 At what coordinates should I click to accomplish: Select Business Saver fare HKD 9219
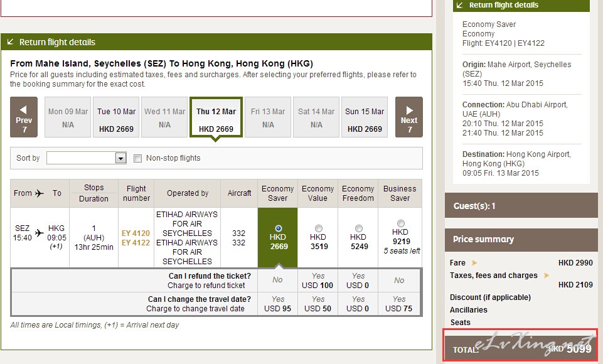click(x=401, y=223)
